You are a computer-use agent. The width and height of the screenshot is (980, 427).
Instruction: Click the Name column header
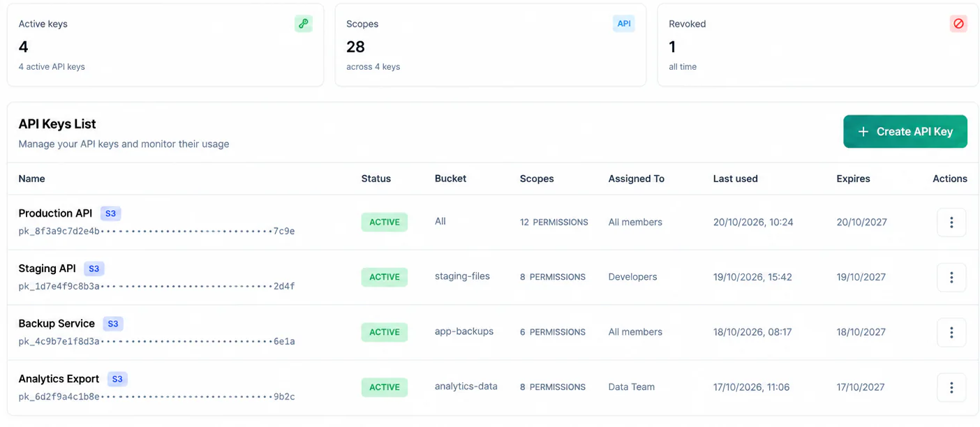(x=31, y=179)
